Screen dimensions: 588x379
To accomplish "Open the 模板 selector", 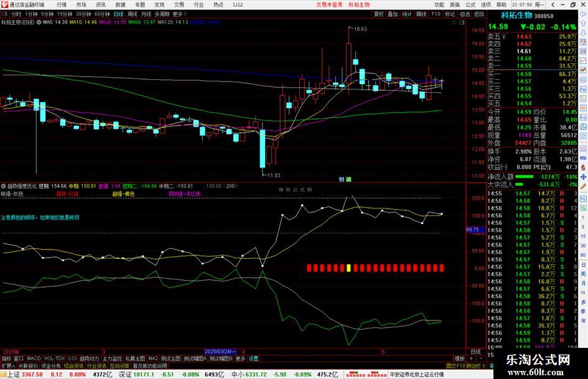I will tap(460, 358).
